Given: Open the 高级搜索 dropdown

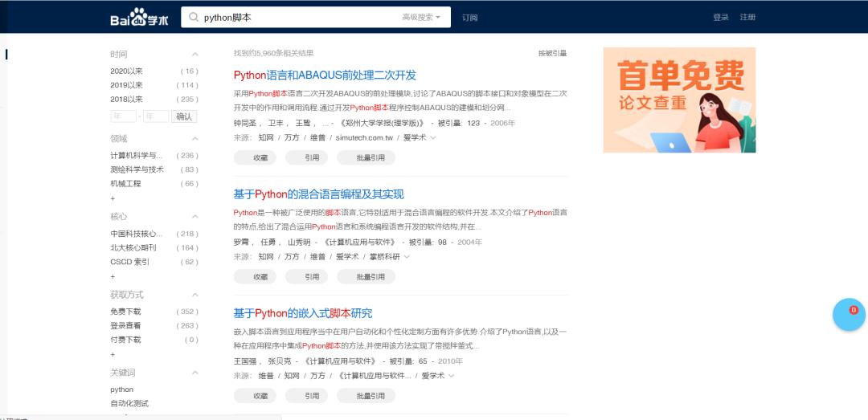Looking at the screenshot, I should (x=421, y=17).
